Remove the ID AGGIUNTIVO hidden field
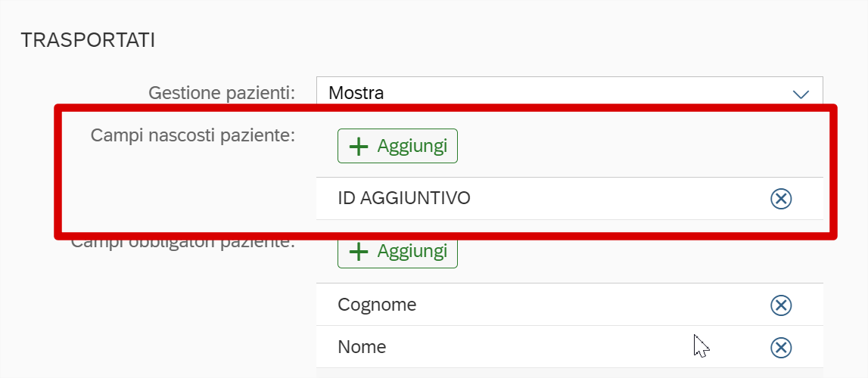The height and width of the screenshot is (378, 868). [780, 198]
